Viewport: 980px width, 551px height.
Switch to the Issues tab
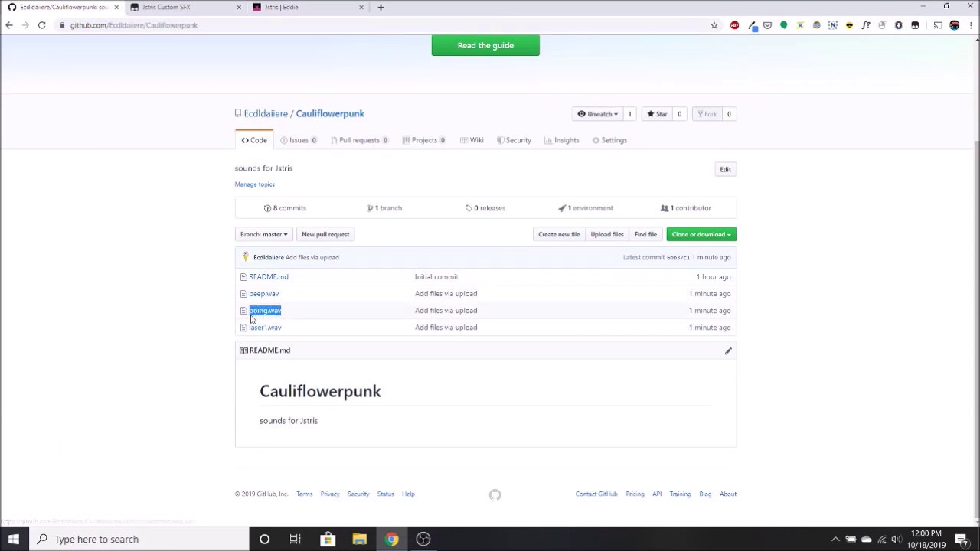point(299,140)
